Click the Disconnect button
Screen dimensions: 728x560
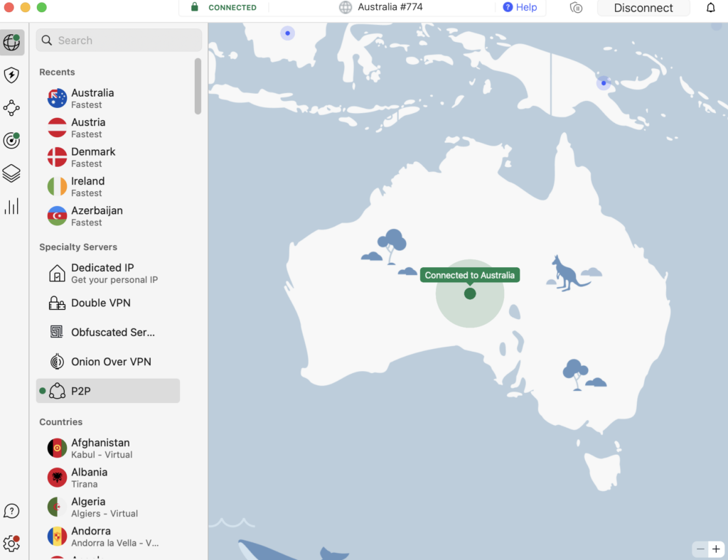pos(643,8)
